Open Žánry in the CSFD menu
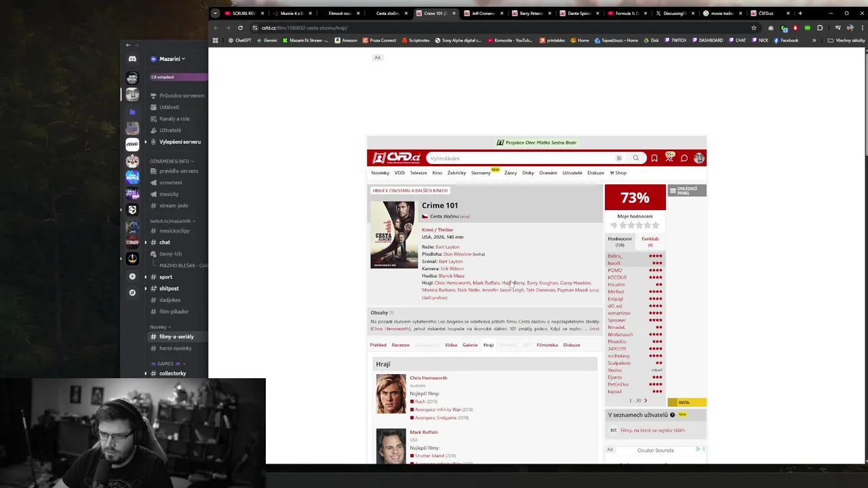The width and height of the screenshot is (868, 488). pos(511,173)
